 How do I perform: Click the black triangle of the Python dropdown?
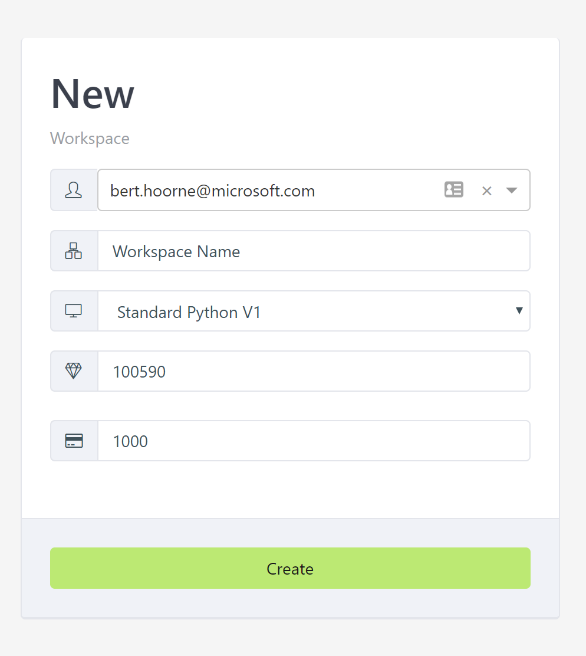519,310
